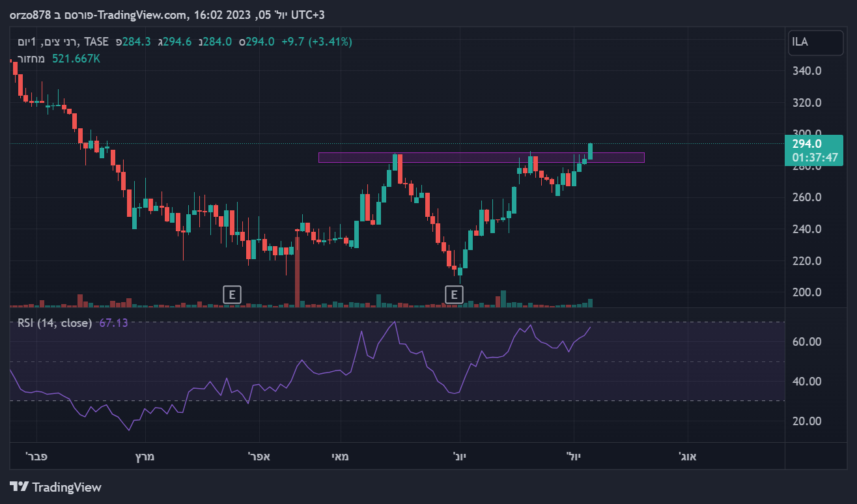The height and width of the screenshot is (504, 857).
Task: Click the פבר' month label on time axis
Action: 37,456
